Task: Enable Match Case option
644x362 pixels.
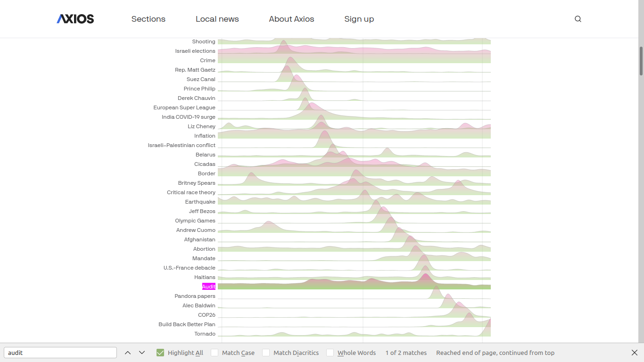Action: (215, 353)
